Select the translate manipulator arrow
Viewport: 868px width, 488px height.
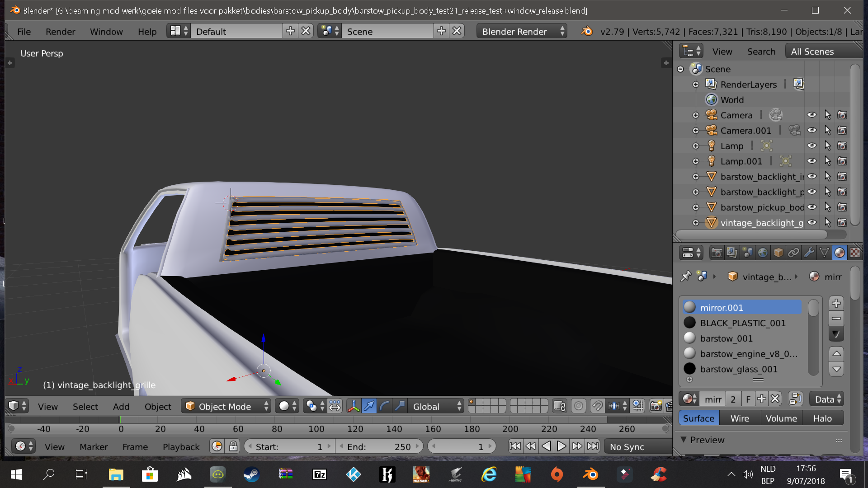click(369, 406)
